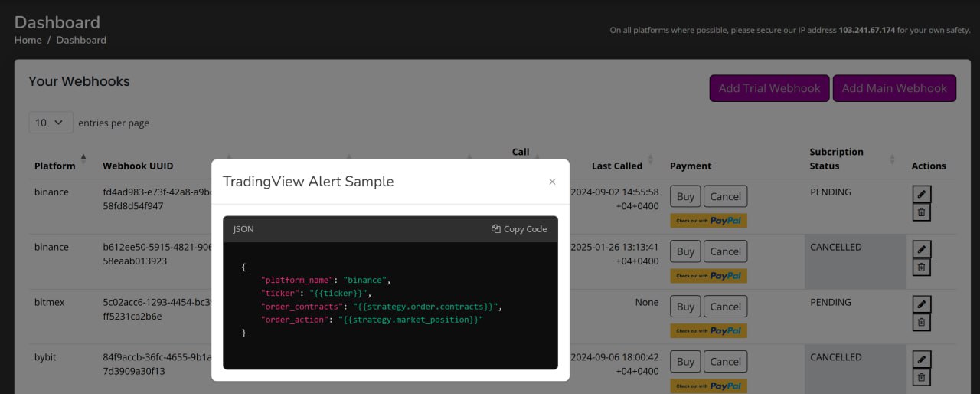Add a main webhook
980x394 pixels.
894,88
